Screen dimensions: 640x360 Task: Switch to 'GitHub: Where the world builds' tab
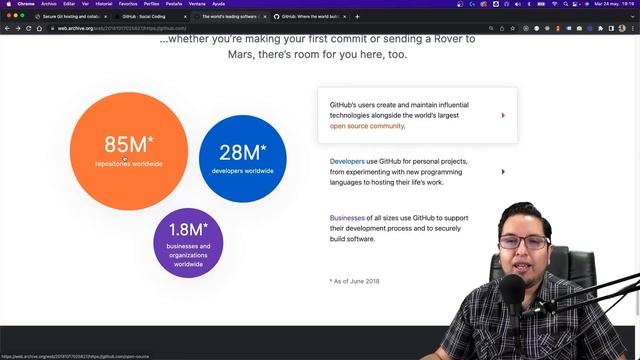click(309, 17)
